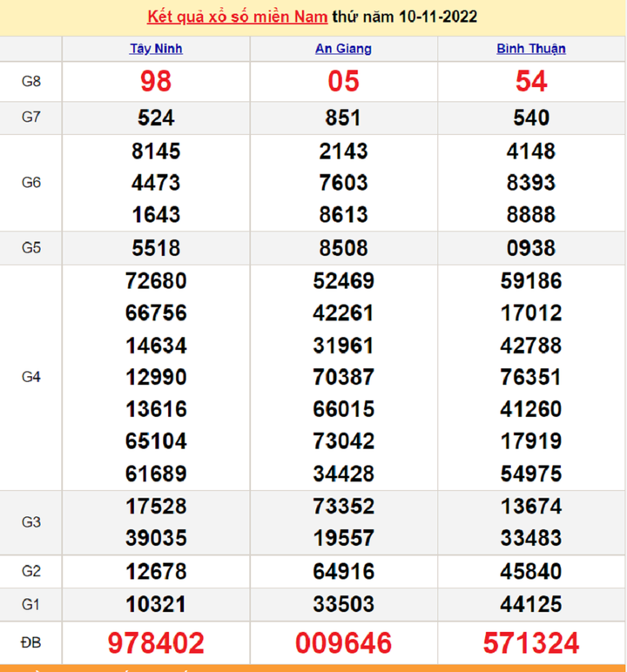Open the Tây Ninh province link
The height and width of the screenshot is (672, 627).
(x=156, y=49)
